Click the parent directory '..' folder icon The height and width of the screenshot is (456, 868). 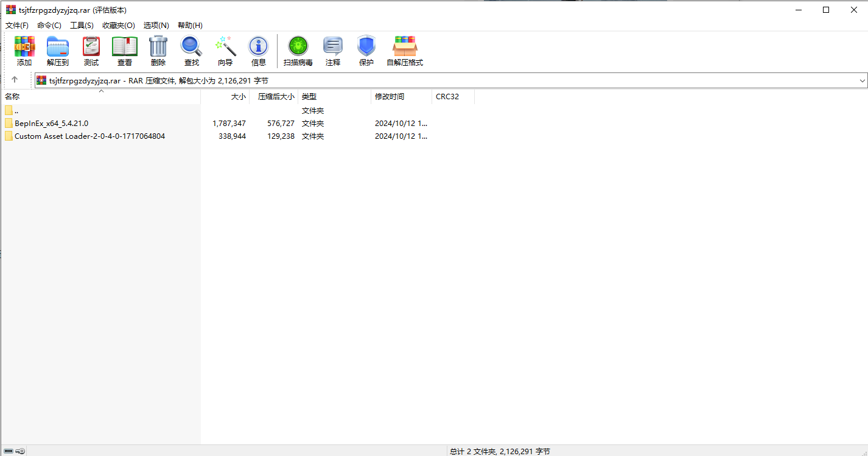pyautogui.click(x=9, y=110)
